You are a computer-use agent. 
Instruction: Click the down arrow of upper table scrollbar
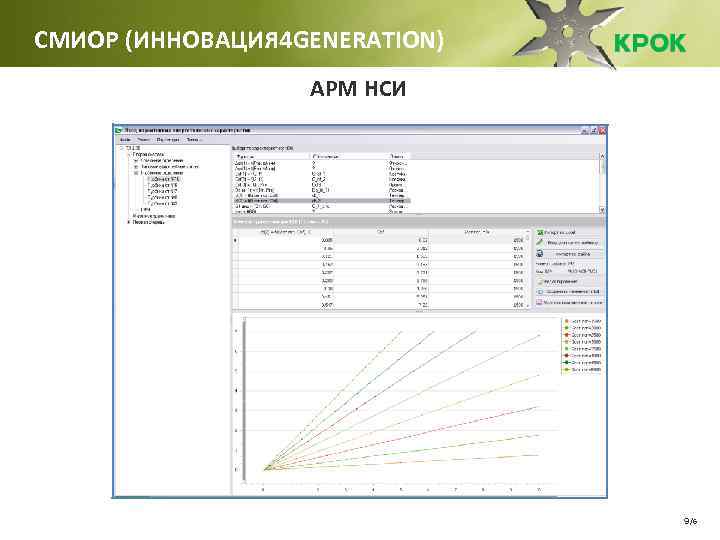(x=602, y=210)
